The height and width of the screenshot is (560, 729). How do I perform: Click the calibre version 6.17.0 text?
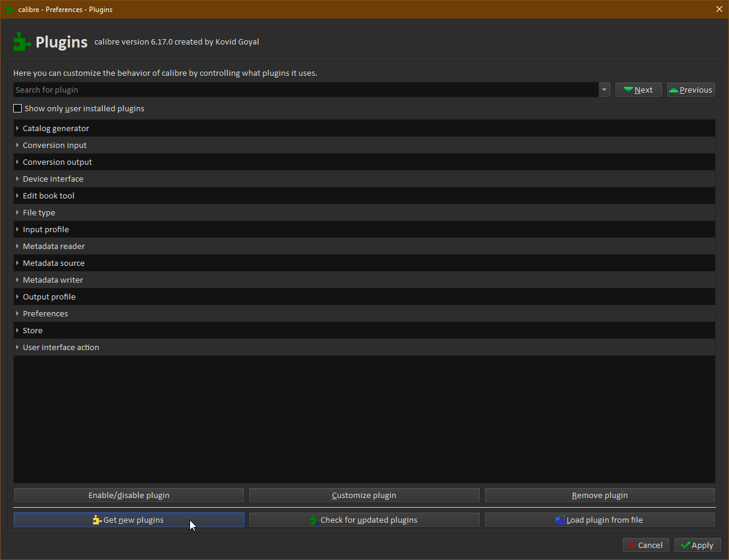177,42
